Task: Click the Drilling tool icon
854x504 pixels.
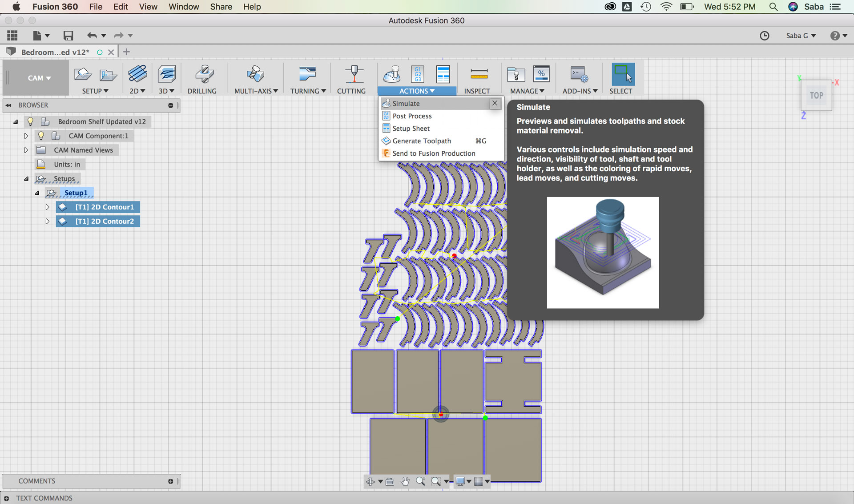Action: (204, 74)
